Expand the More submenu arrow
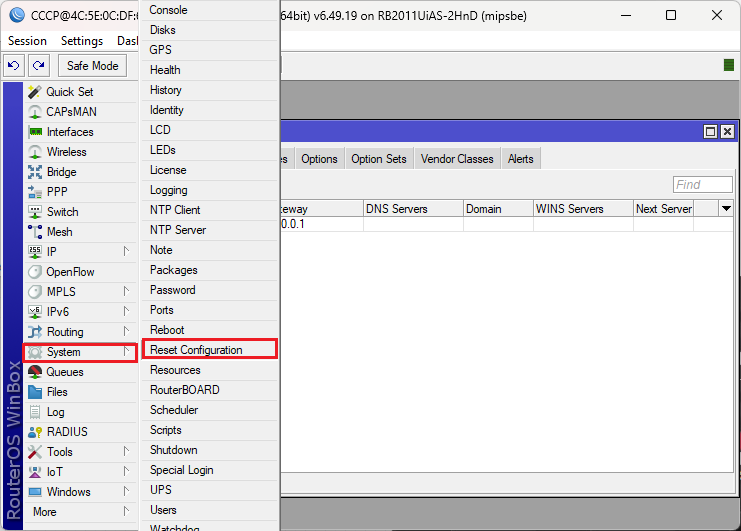This screenshot has height=531, width=741. point(126,511)
